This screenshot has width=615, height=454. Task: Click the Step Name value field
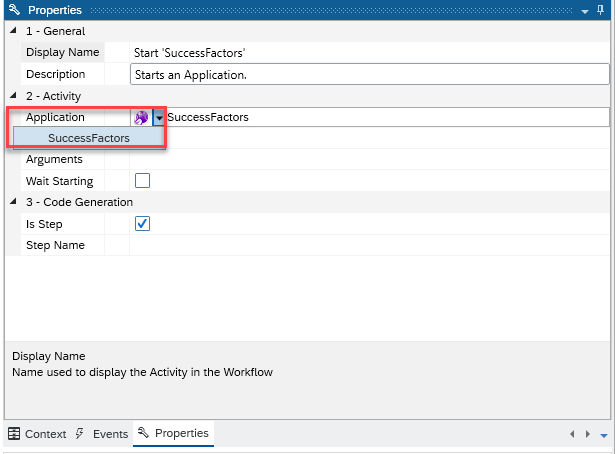[369, 245]
